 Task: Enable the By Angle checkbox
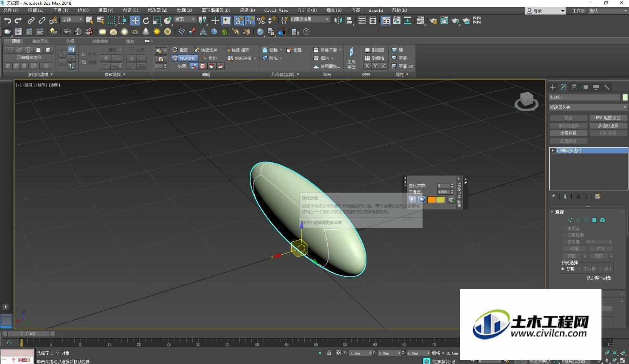point(565,242)
